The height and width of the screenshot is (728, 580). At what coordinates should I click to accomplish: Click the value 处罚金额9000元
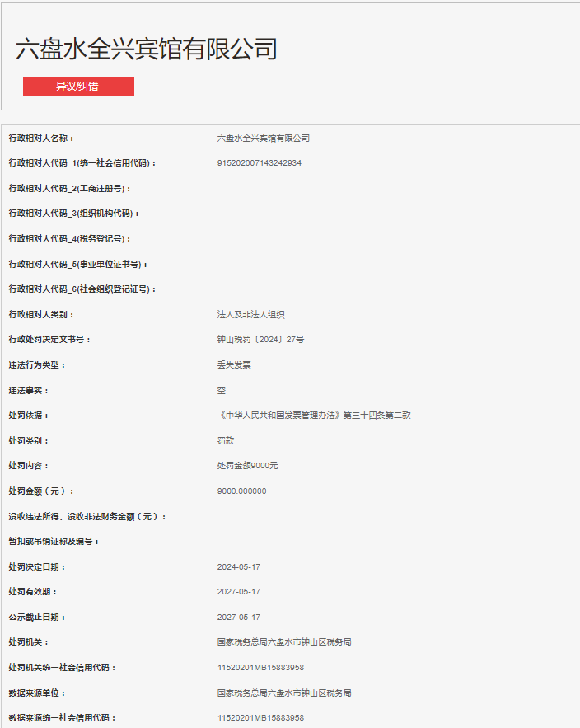(x=247, y=465)
